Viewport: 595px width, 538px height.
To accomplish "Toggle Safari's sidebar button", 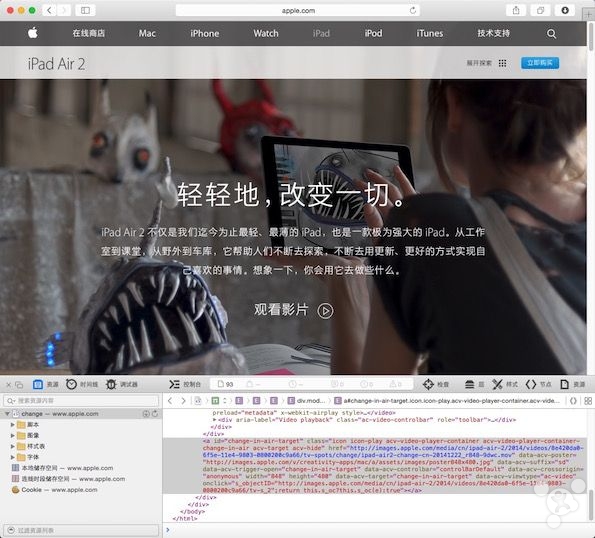I will tap(85, 11).
